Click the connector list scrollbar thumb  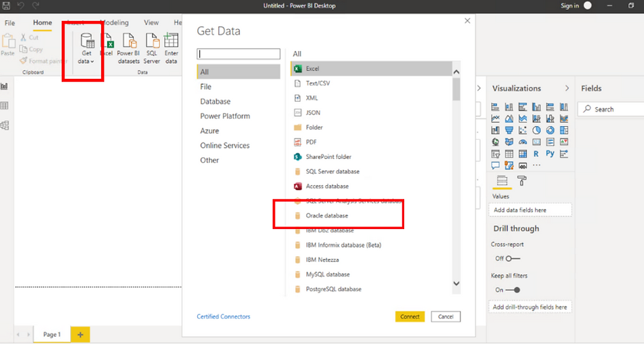[456, 89]
